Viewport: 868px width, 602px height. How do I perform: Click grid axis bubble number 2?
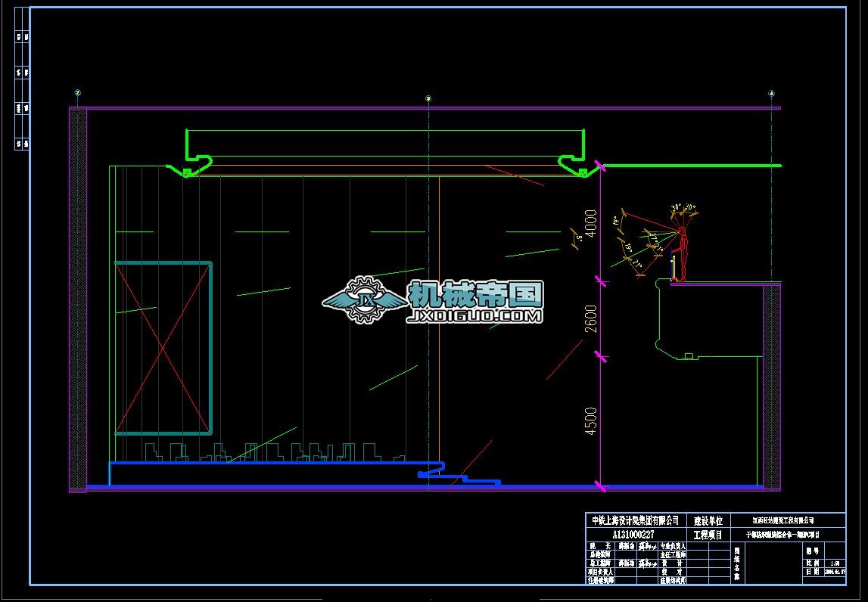pos(78,93)
